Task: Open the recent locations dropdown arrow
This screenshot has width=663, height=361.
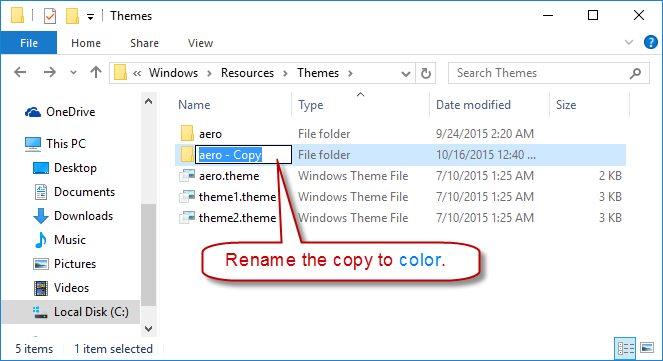Action: pyautogui.click(x=73, y=73)
